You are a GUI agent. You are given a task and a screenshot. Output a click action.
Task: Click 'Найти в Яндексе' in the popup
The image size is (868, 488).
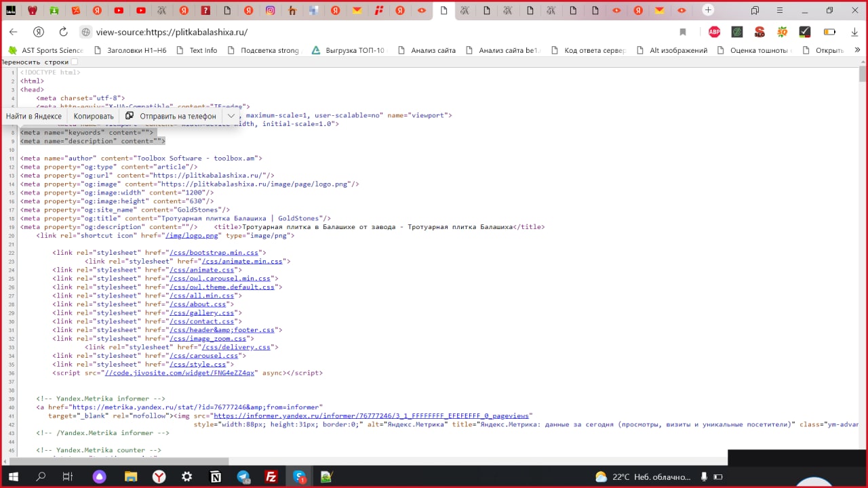pos(34,116)
